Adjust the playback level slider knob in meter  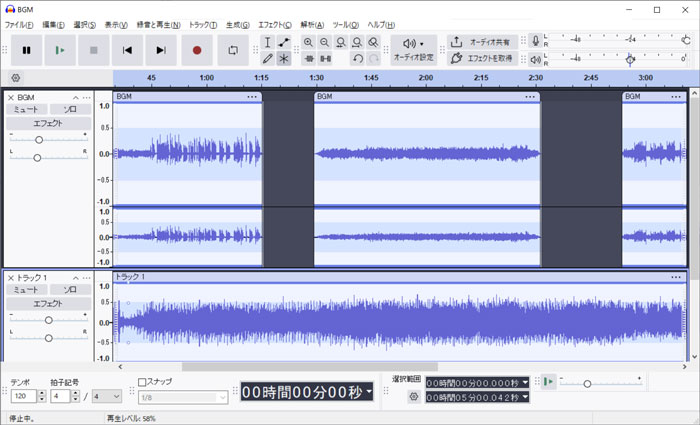pyautogui.click(x=630, y=59)
